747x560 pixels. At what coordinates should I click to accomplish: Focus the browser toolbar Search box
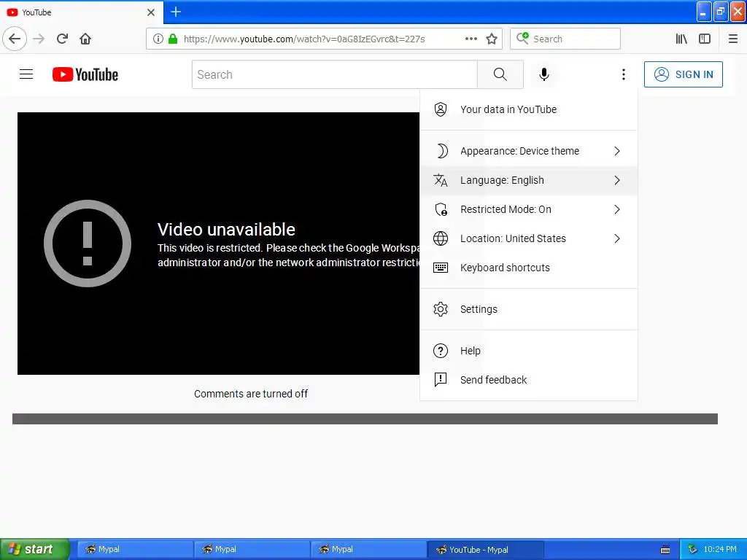[x=565, y=39]
